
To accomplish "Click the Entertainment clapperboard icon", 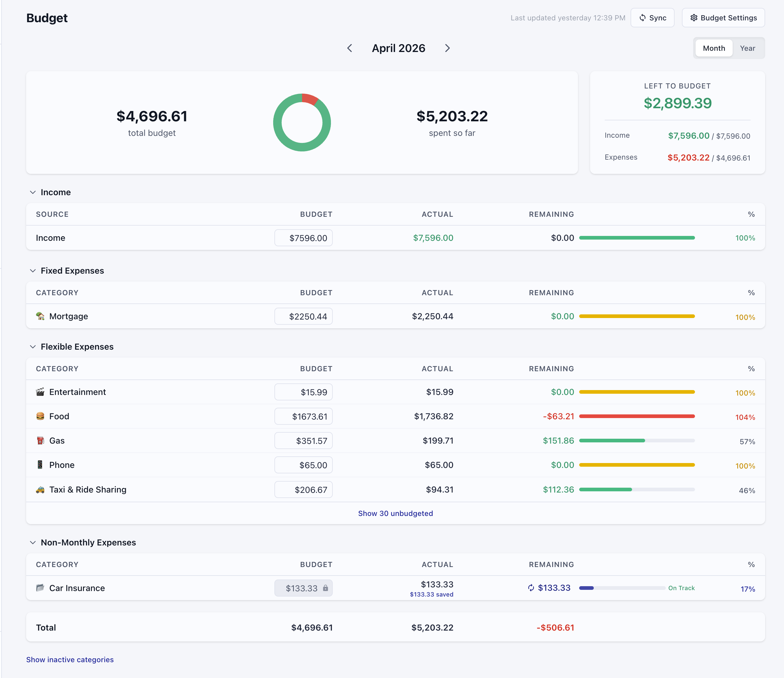I will [40, 392].
